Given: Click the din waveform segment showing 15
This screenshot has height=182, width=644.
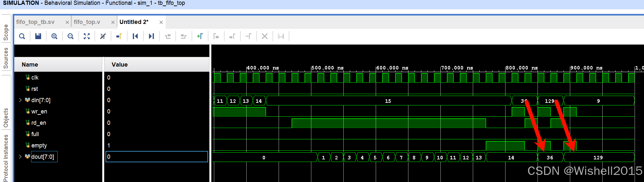Looking at the screenshot, I should tap(388, 101).
